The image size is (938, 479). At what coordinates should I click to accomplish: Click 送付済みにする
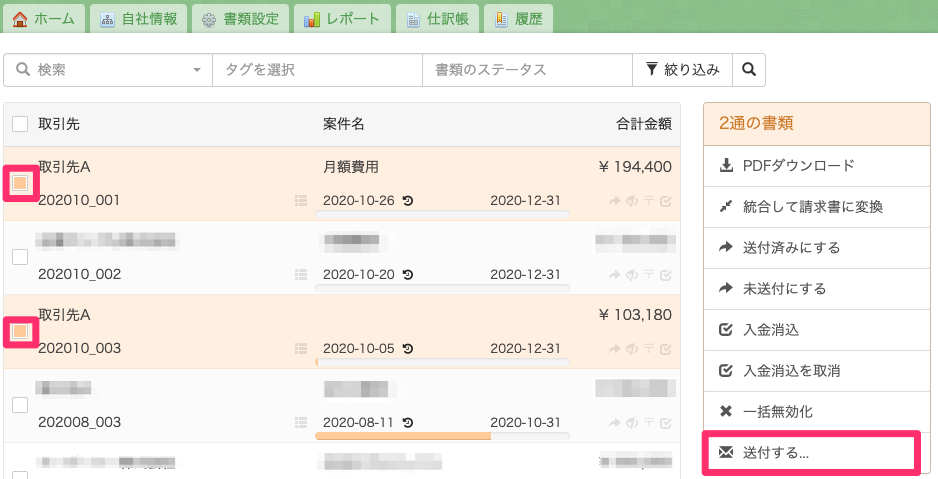pyautogui.click(x=817, y=248)
